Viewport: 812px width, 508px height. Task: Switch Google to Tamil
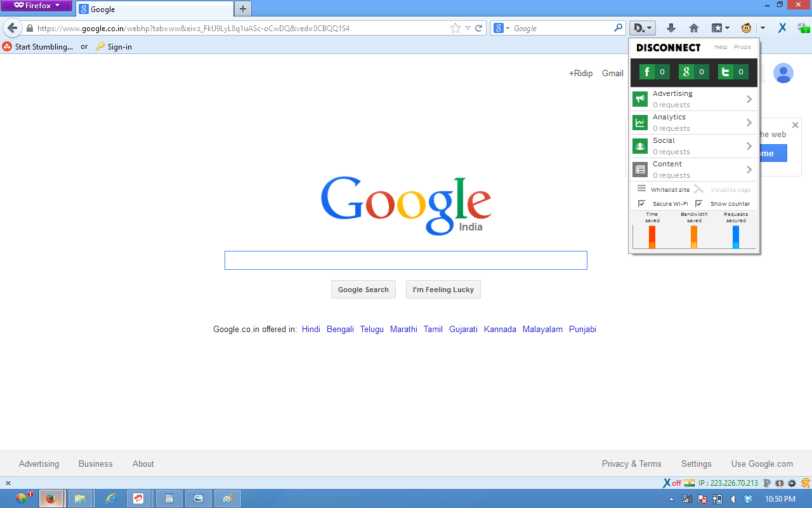433,329
